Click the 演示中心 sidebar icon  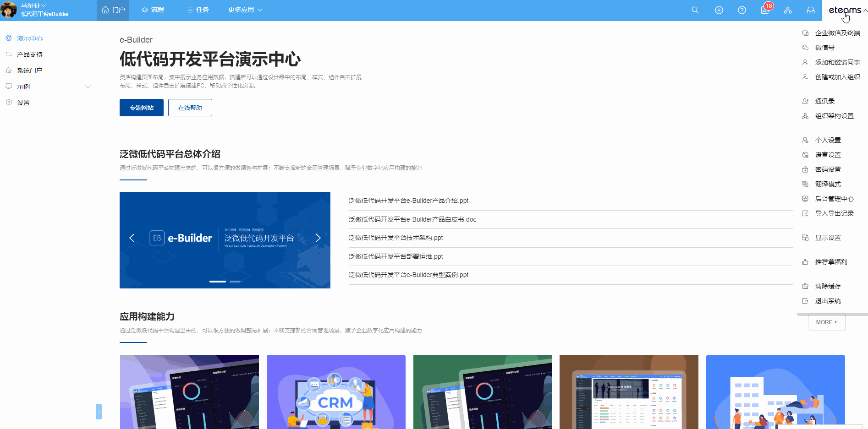[x=9, y=38]
